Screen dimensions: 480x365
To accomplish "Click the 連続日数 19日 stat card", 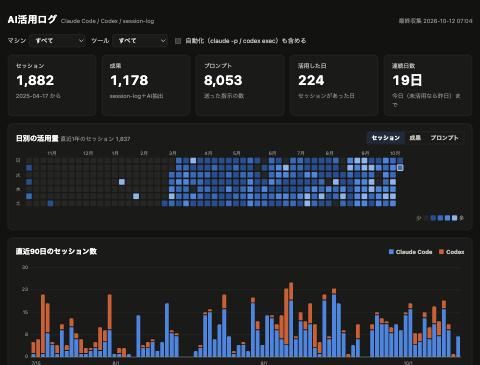I will coord(428,85).
